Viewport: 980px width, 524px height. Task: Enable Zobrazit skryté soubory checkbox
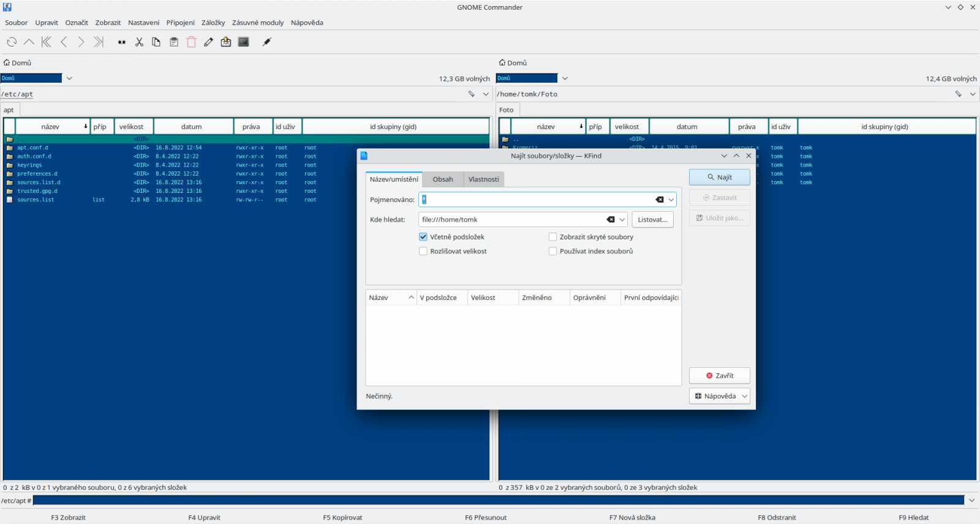coord(553,237)
